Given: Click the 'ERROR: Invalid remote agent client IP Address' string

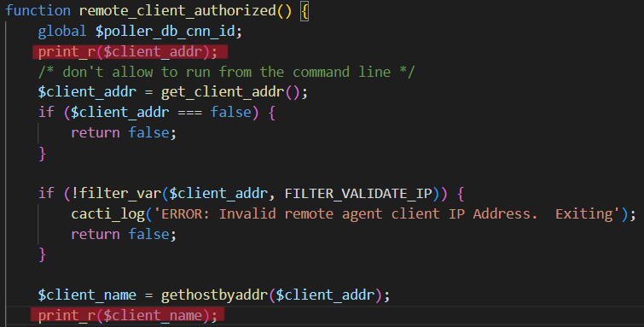Looking at the screenshot, I should coord(386,214).
